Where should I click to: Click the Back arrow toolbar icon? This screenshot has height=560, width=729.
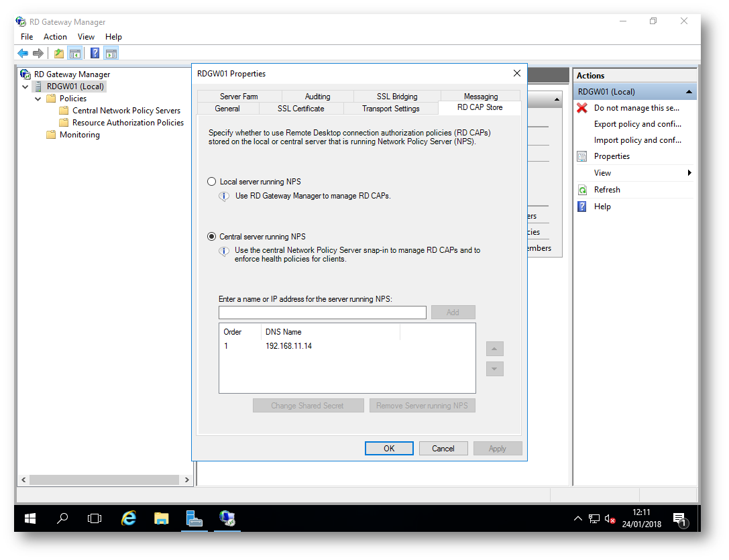[x=23, y=54]
